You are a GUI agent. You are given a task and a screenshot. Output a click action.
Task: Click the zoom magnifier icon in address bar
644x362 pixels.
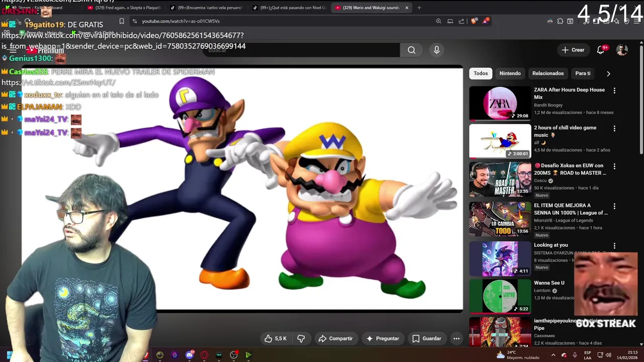point(439,21)
